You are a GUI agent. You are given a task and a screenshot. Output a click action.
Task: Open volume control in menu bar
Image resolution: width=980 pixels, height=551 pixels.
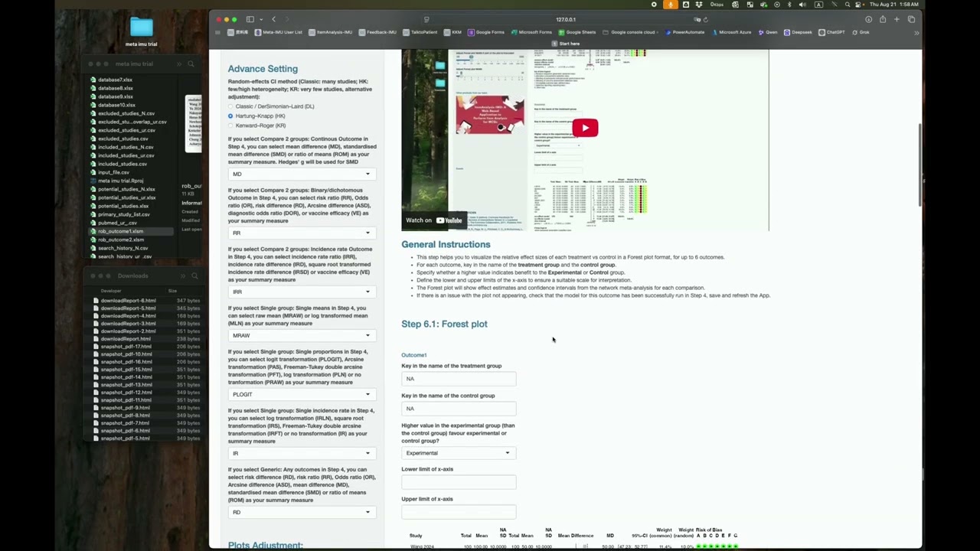802,5
